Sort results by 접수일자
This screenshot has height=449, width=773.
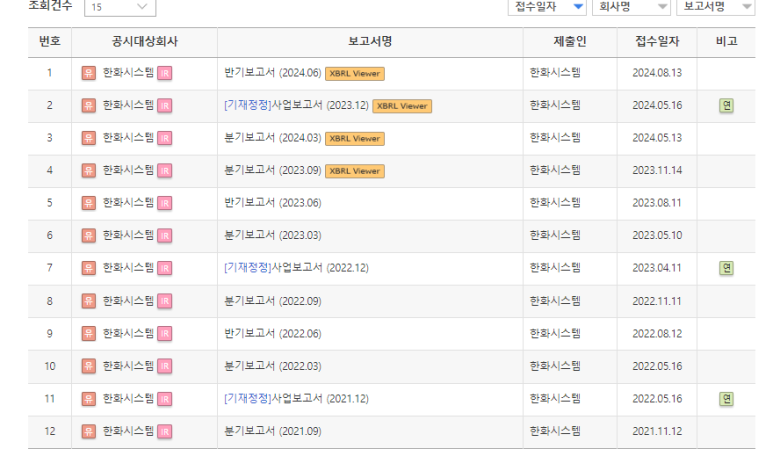pos(547,7)
